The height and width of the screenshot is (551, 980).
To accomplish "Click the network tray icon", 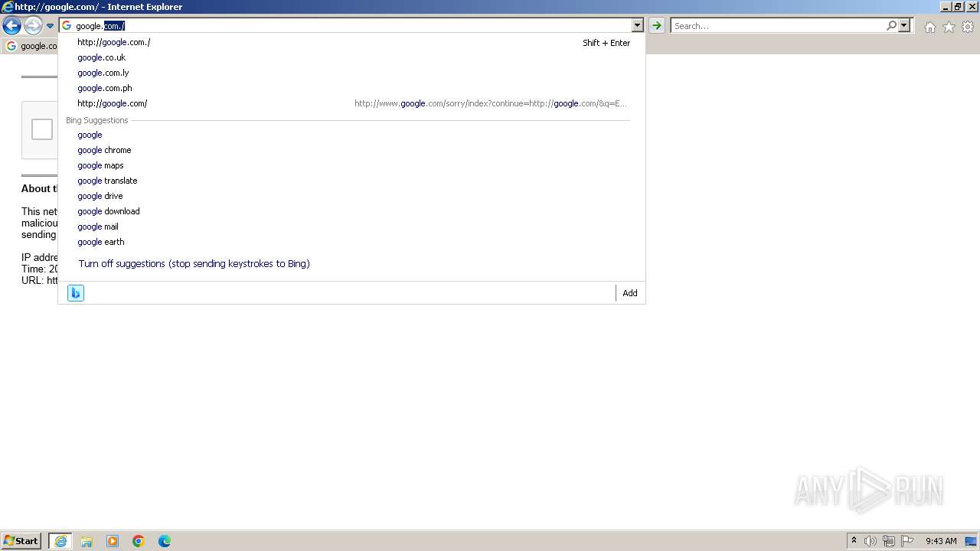I will tap(889, 541).
